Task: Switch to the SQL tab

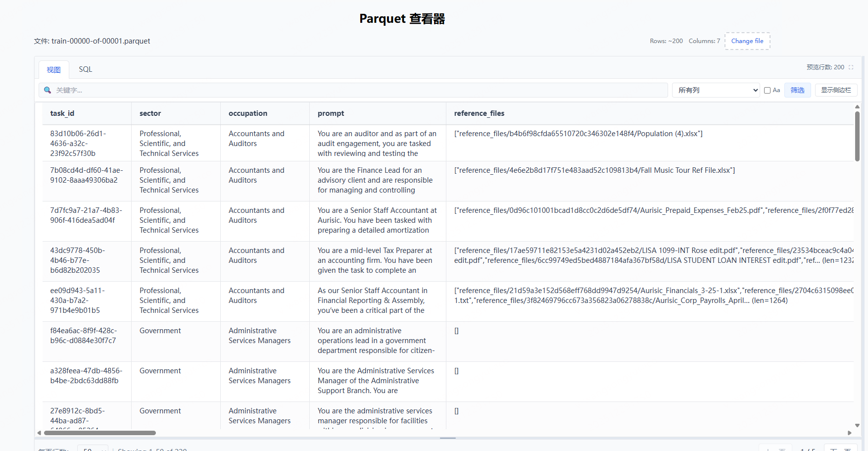Action: point(85,69)
